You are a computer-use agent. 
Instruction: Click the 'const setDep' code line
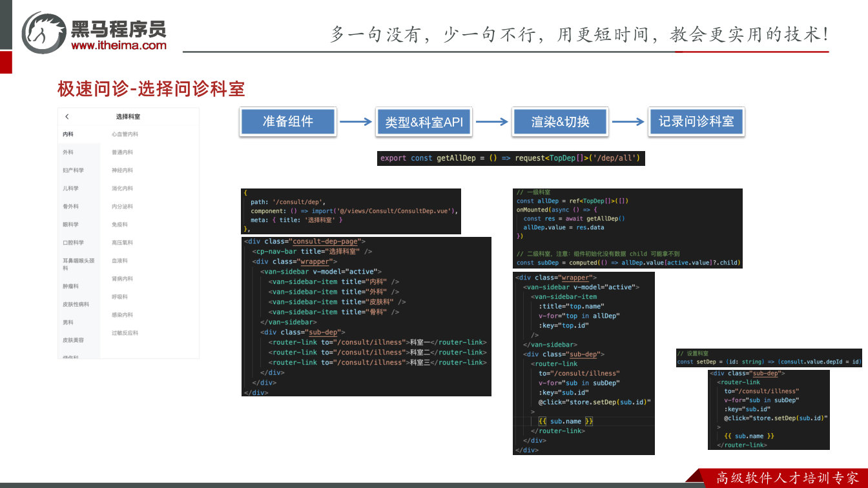[769, 362]
